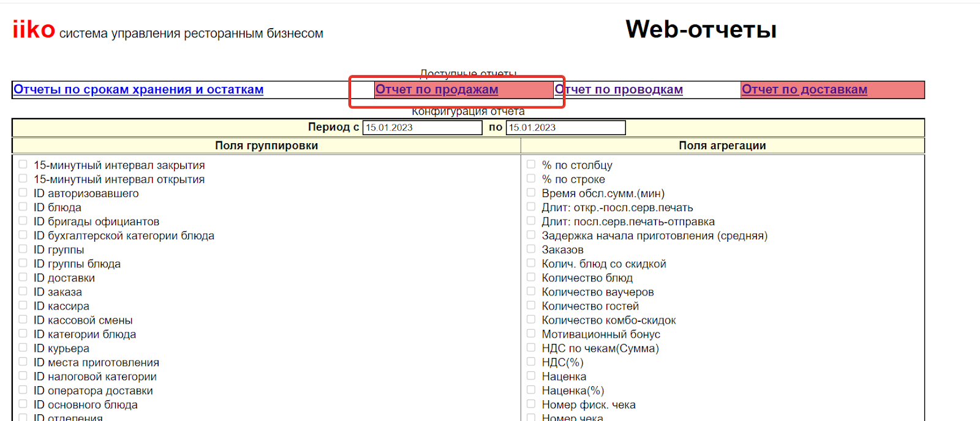Check the Количество гостей option
Screen dimensions: 980x421
(531, 305)
